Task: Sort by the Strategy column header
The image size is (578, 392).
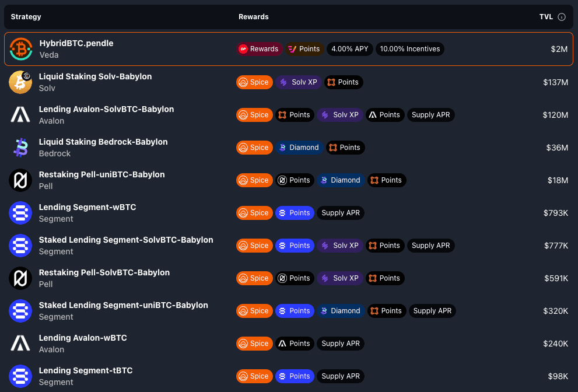Action: (26, 17)
